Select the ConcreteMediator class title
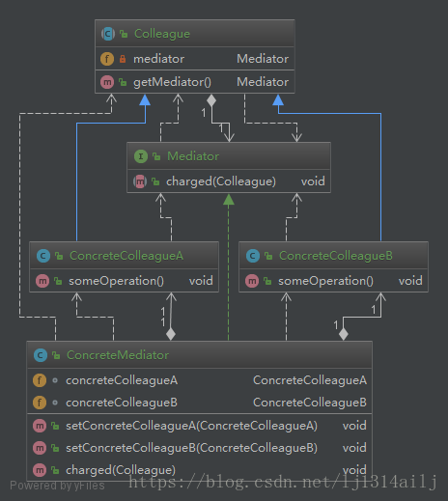This screenshot has height=501, width=448. pos(118,355)
